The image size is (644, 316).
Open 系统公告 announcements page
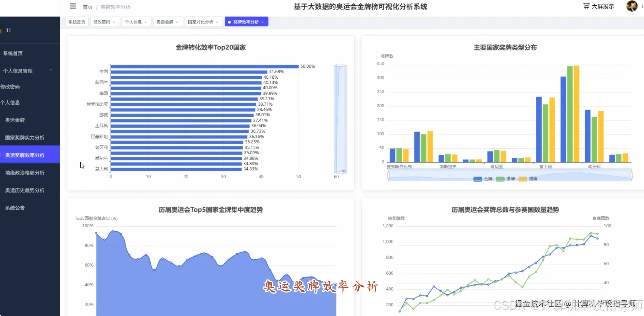(x=15, y=208)
